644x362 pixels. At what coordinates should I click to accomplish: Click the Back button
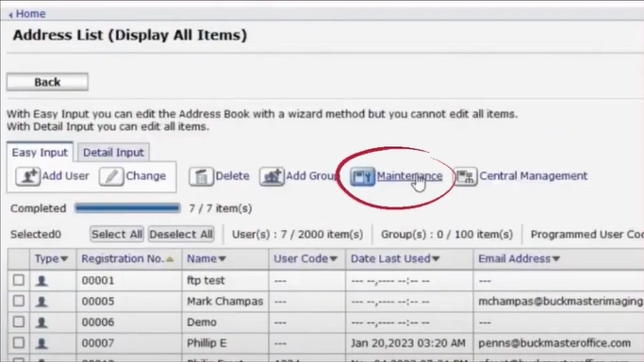[x=47, y=82]
